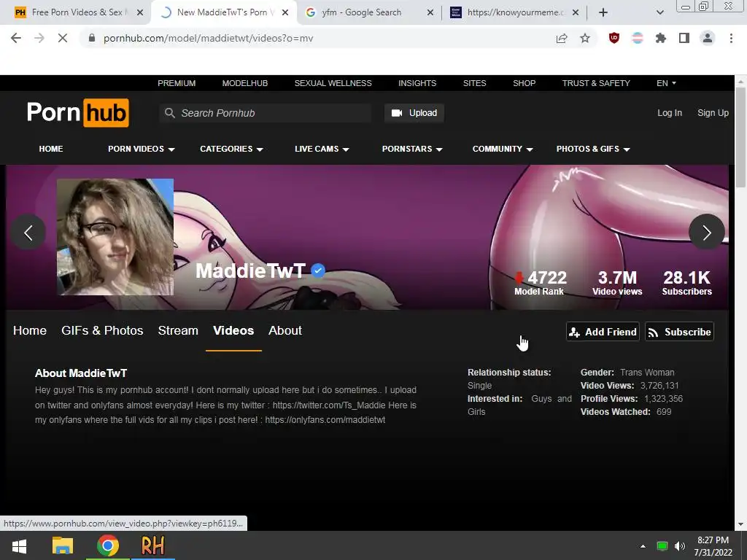Open the Chrome profile avatar
The image size is (747, 560).
708,38
